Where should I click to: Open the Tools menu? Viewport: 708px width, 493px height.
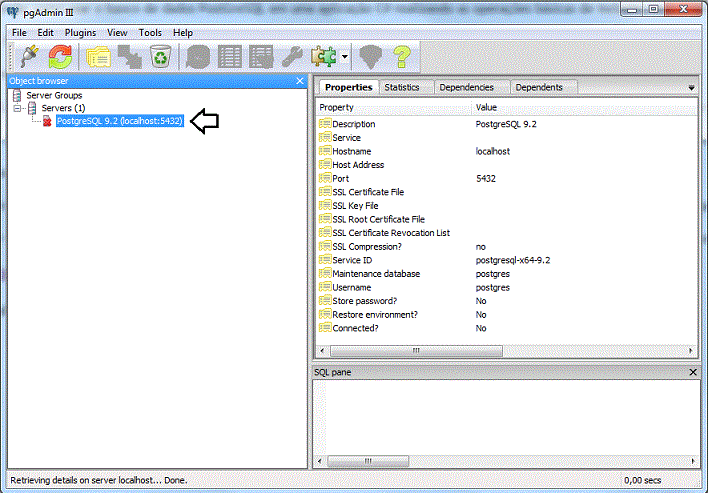(x=150, y=33)
